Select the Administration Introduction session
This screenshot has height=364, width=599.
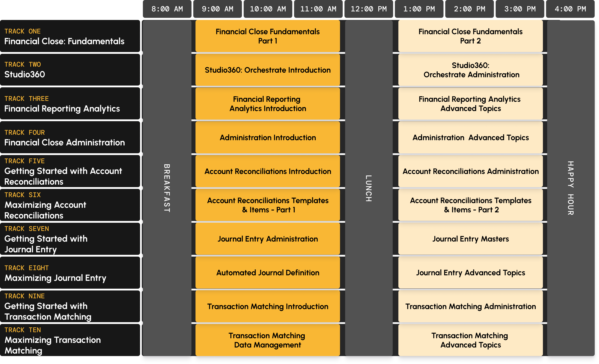coord(267,137)
